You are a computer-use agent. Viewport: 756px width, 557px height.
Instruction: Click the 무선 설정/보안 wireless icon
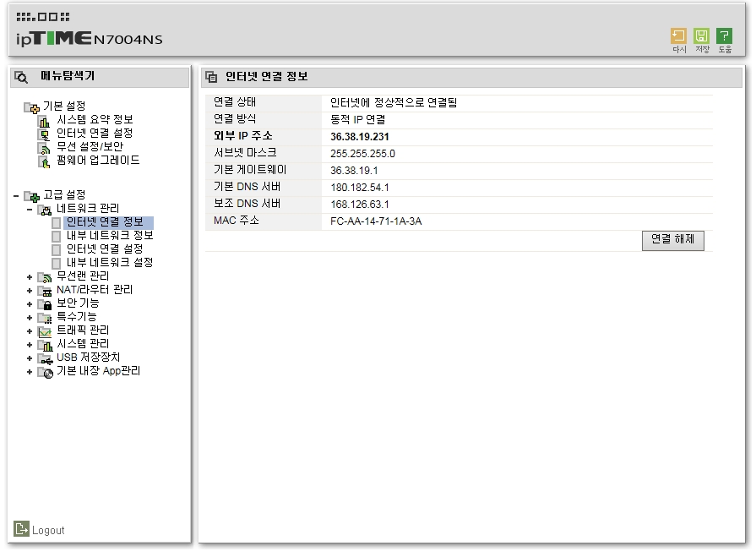point(44,148)
